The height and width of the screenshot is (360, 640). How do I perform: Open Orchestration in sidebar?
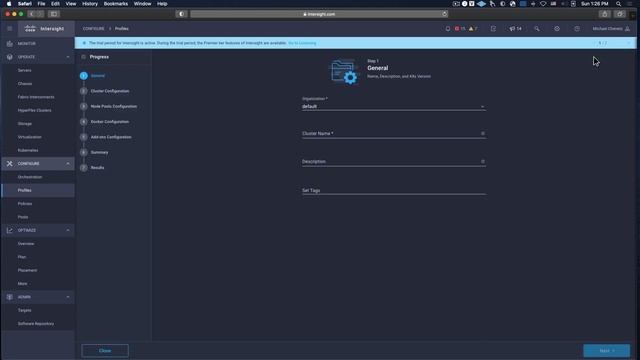[x=30, y=177]
